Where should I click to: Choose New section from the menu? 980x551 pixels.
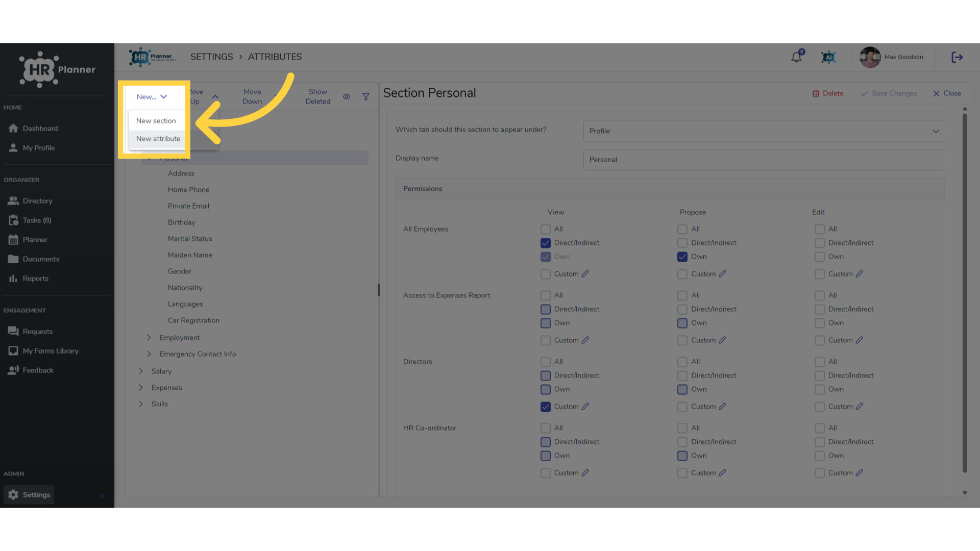click(157, 121)
